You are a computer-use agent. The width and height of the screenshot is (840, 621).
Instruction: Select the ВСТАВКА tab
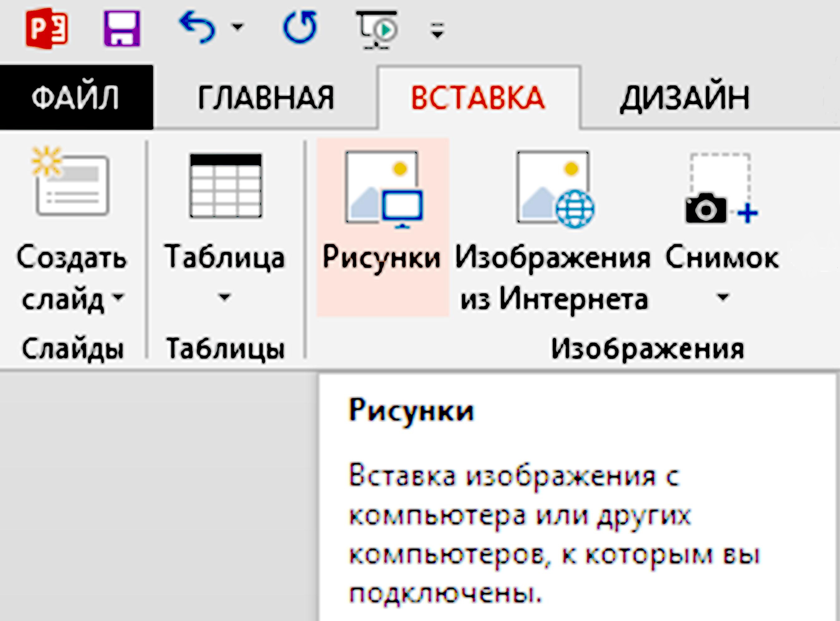478,97
